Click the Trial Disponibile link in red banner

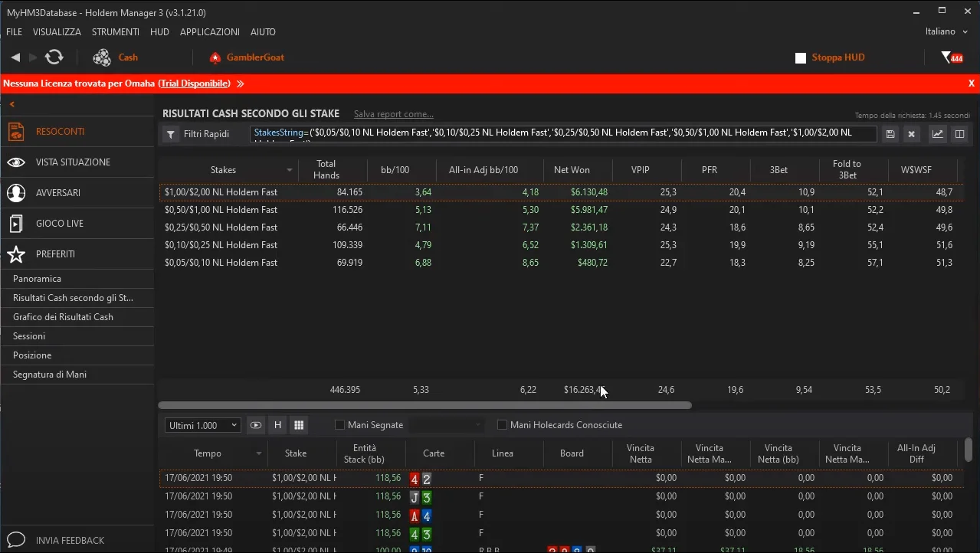coord(195,83)
